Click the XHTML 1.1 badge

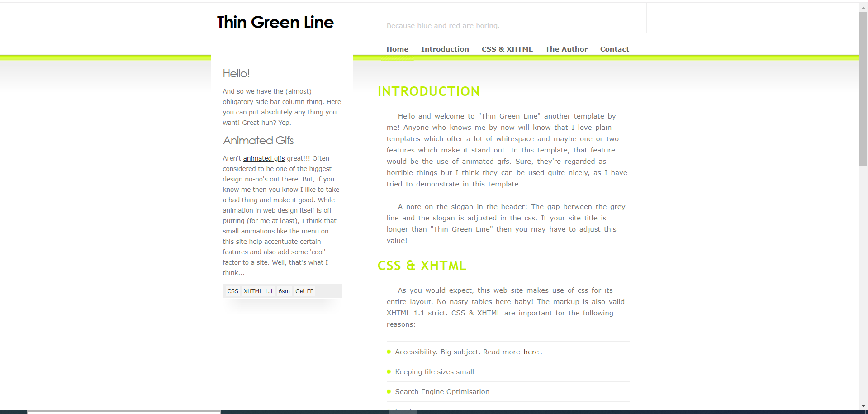(258, 291)
